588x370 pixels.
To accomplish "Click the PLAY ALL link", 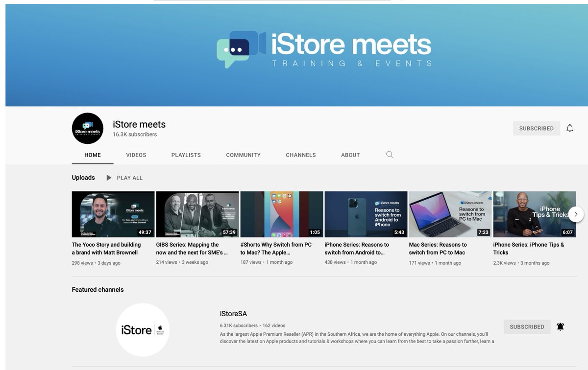I will [130, 178].
